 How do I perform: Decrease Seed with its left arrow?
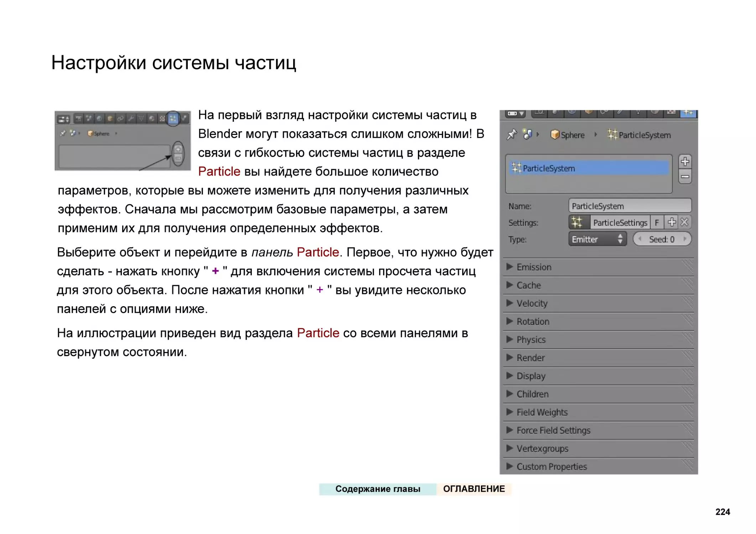[640, 239]
